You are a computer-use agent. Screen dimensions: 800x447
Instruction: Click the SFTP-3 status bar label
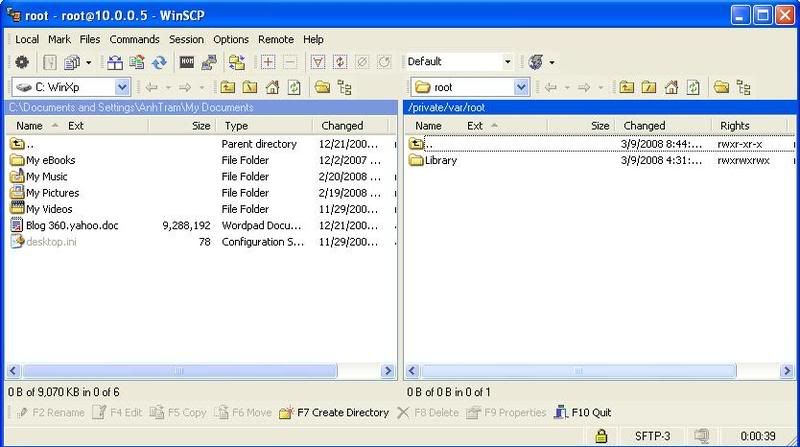point(653,436)
